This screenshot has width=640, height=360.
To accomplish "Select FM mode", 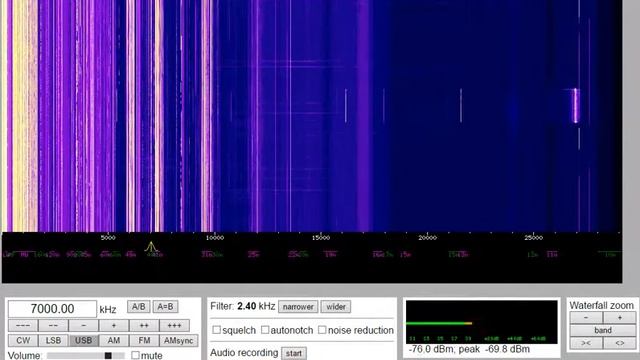I will (x=144, y=340).
